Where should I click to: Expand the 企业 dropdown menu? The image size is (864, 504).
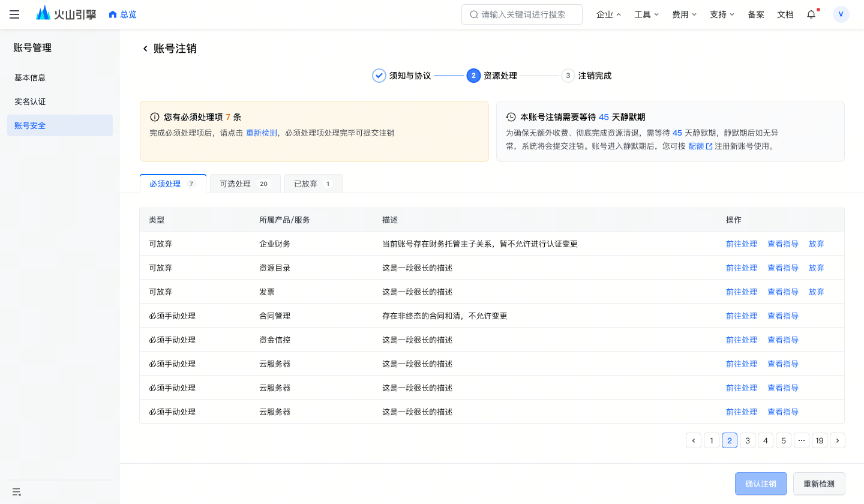(608, 14)
